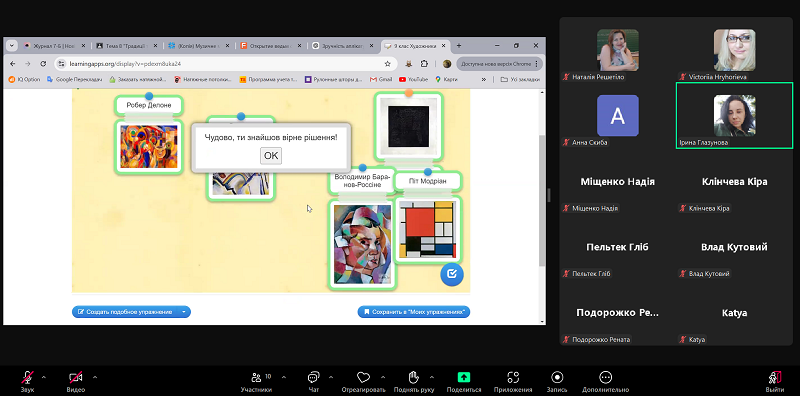The image size is (800, 396).
Task: Select the Клінчева Кіра participant tile
Action: [x=734, y=182]
